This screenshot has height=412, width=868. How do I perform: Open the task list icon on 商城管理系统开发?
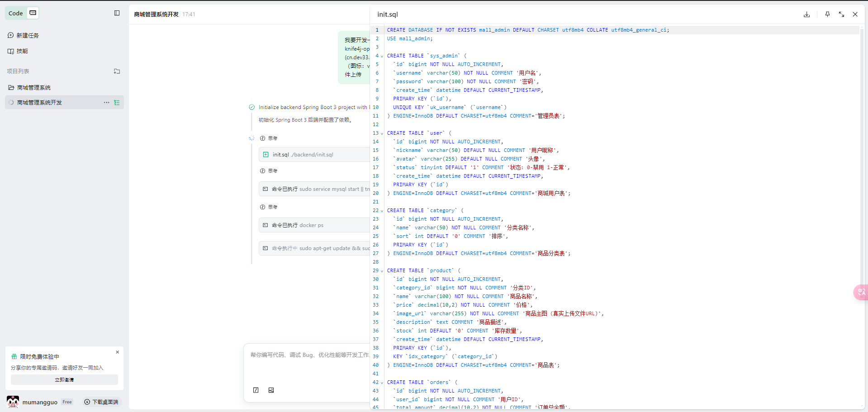(x=117, y=103)
